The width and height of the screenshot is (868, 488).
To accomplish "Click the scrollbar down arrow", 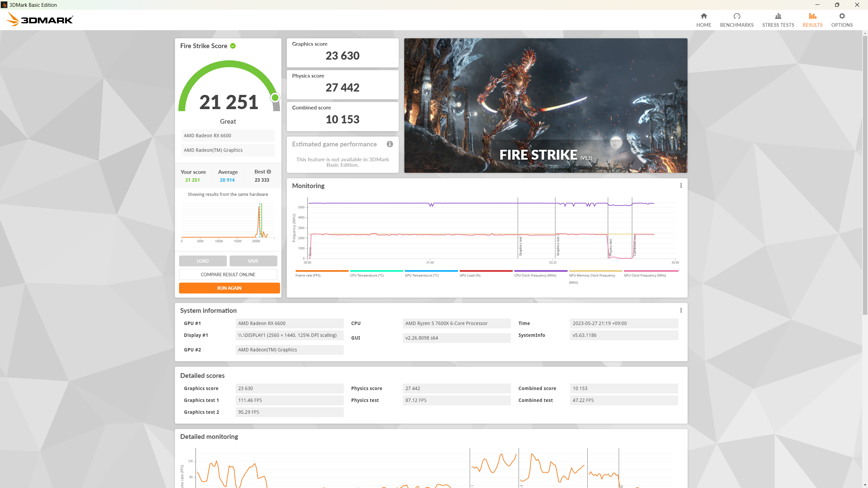I will pyautogui.click(x=865, y=485).
